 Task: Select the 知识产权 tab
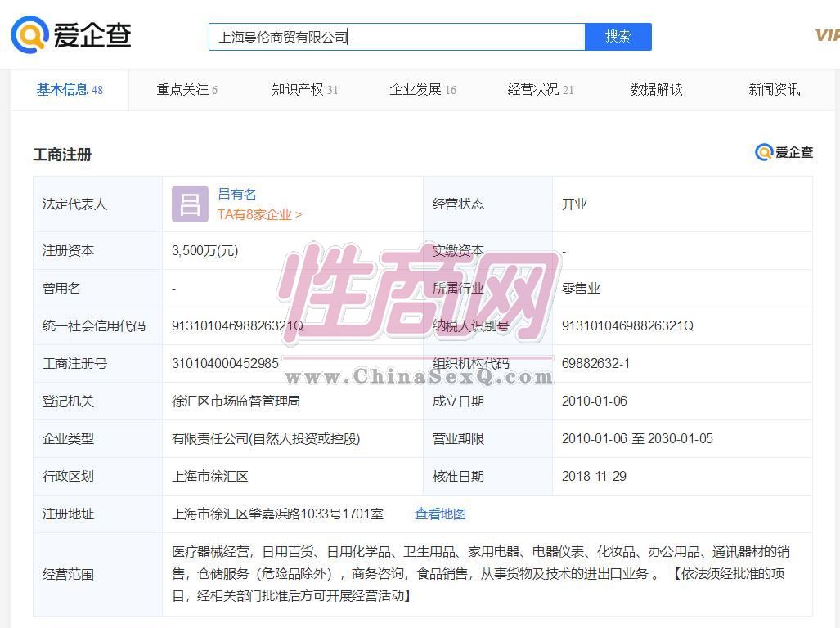(x=304, y=90)
